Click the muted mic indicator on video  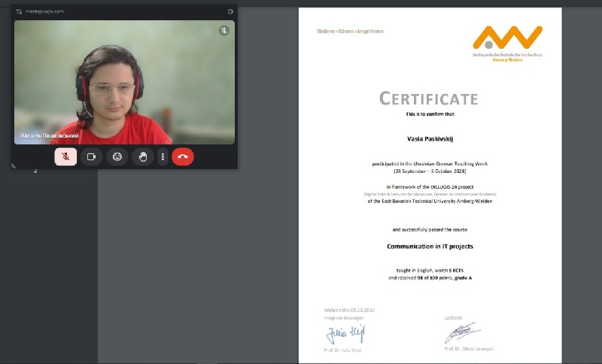(x=223, y=31)
